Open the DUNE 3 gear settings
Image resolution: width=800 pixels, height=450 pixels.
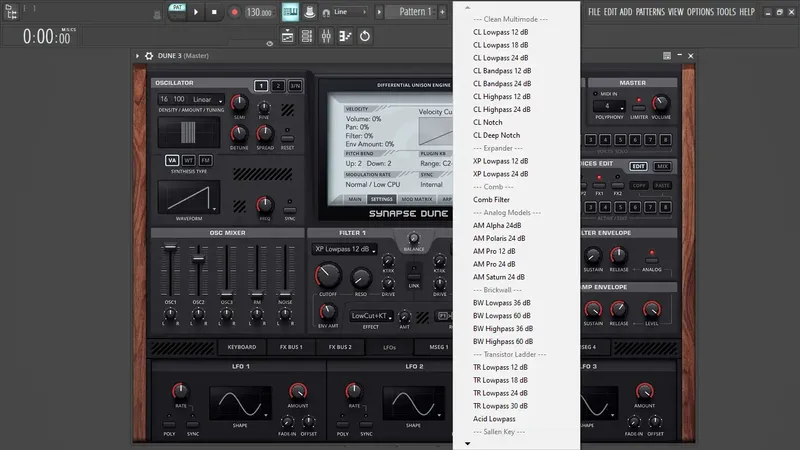click(x=149, y=56)
